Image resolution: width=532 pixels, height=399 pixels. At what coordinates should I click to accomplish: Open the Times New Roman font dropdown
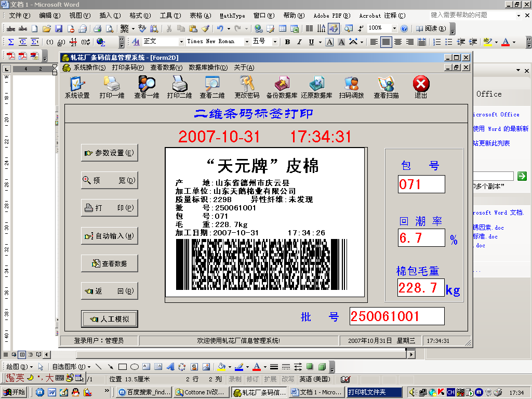pyautogui.click(x=247, y=42)
